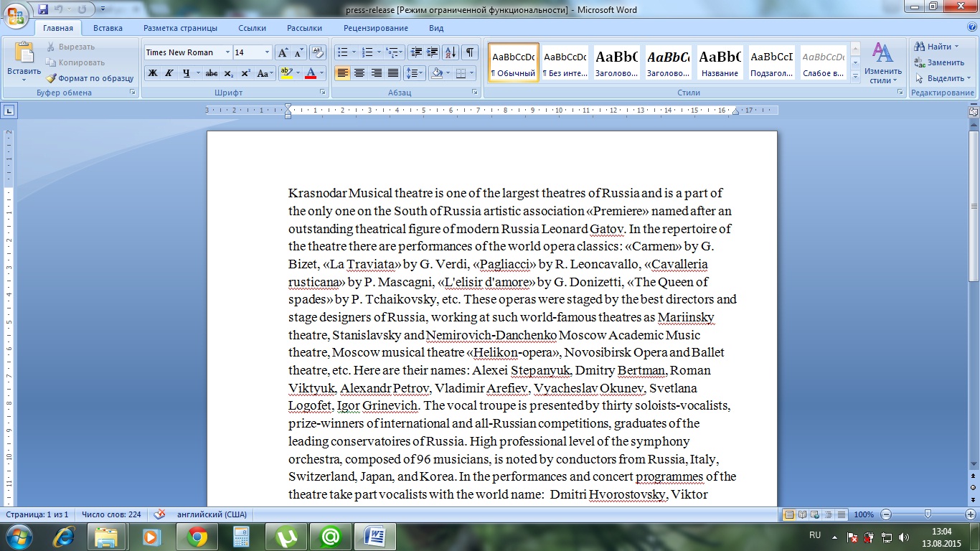Expand the Quick Access toolbar customize arrow
This screenshot has height=551, width=980.
(103, 9)
